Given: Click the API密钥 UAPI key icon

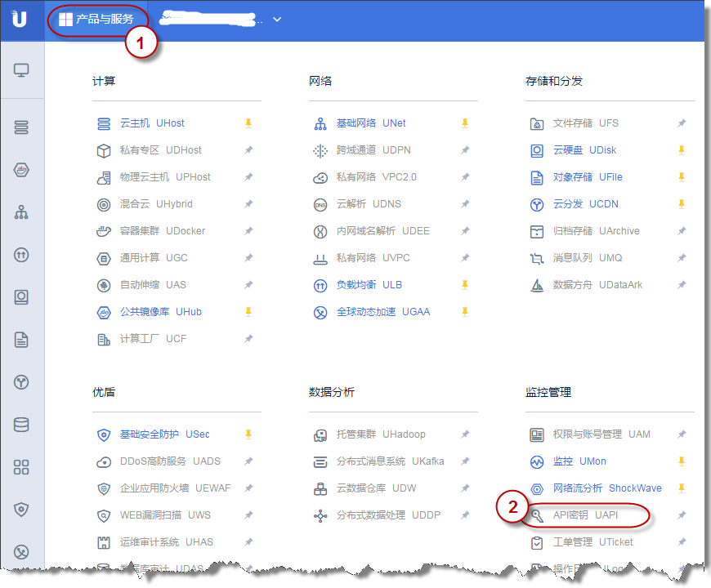Looking at the screenshot, I should click(x=537, y=515).
